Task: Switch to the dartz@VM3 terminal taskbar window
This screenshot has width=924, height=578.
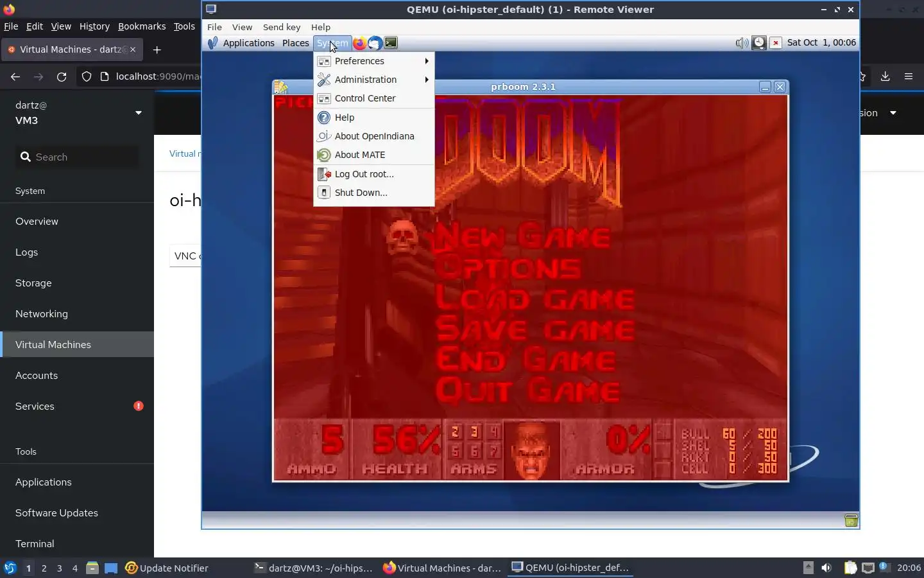Action: (x=313, y=568)
